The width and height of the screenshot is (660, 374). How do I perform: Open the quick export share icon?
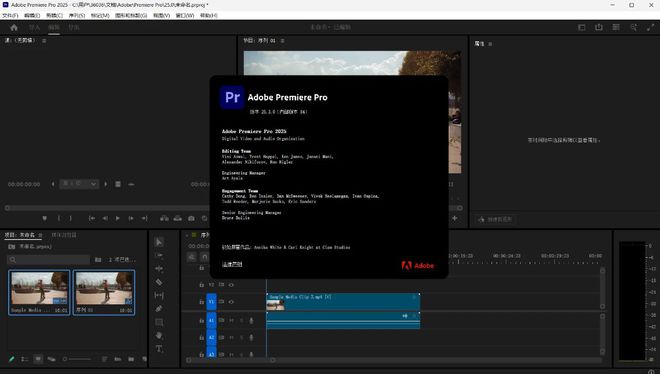pyautogui.click(x=599, y=27)
